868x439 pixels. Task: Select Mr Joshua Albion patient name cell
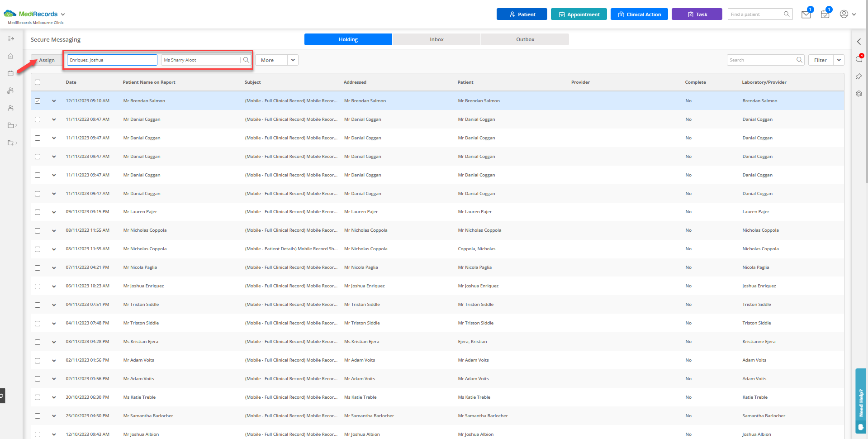141,434
